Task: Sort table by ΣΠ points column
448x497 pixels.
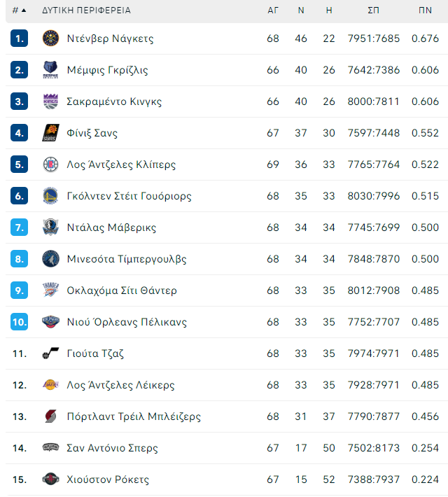Action: 374,10
